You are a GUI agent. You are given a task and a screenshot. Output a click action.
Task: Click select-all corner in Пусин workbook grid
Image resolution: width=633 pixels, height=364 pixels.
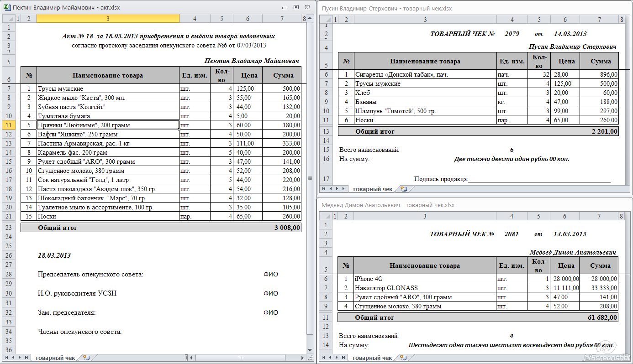pyautogui.click(x=326, y=20)
